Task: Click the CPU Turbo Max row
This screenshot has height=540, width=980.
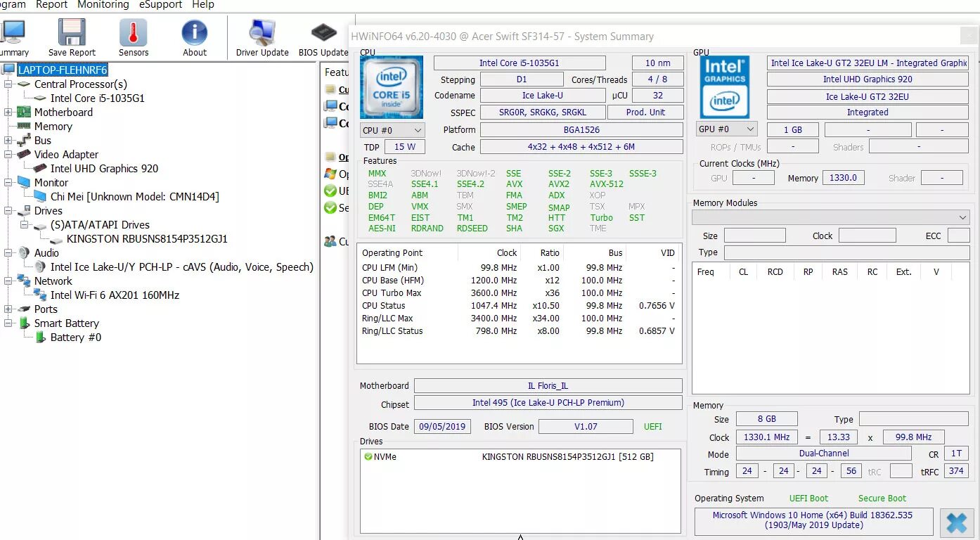Action: (x=519, y=293)
